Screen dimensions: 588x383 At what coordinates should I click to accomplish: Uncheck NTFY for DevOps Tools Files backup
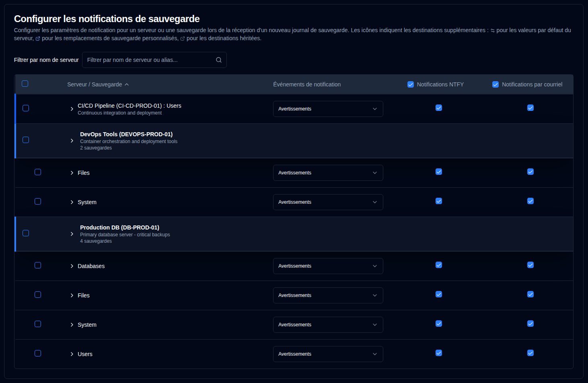439,172
